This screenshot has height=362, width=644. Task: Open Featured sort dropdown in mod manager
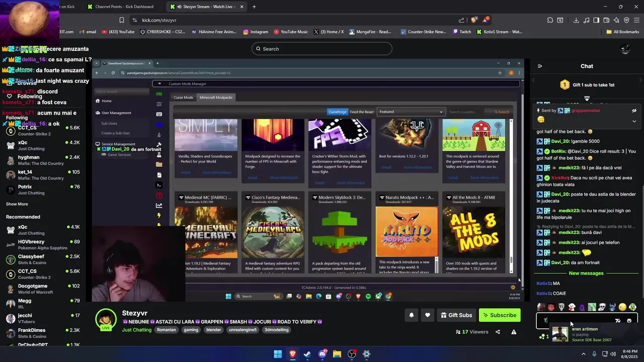click(411, 112)
